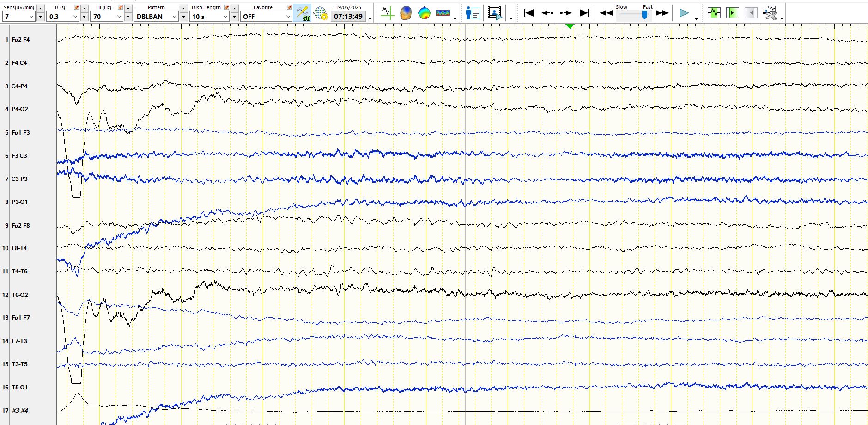The image size is (868, 425).
Task: Activate the waveform cursor measurement tool
Action: [387, 13]
